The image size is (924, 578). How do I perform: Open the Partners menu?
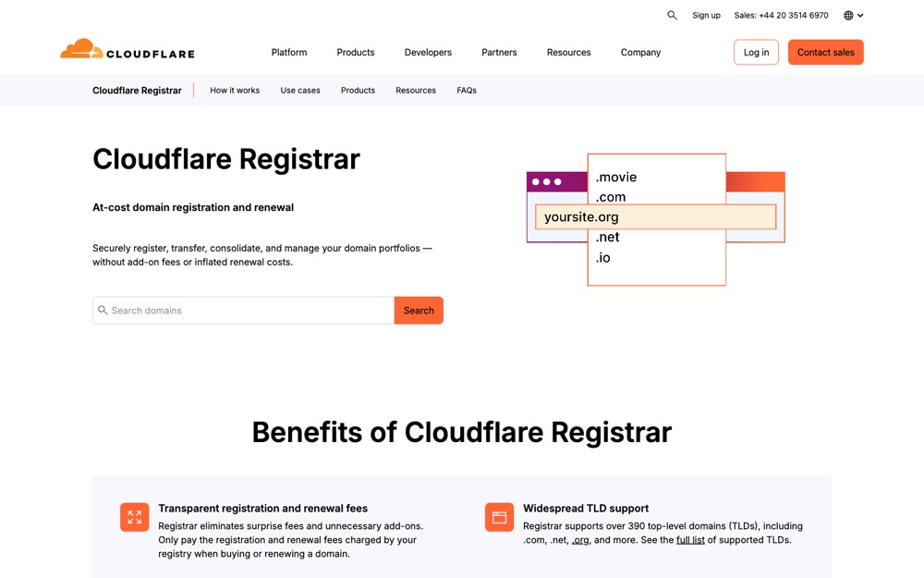499,53
